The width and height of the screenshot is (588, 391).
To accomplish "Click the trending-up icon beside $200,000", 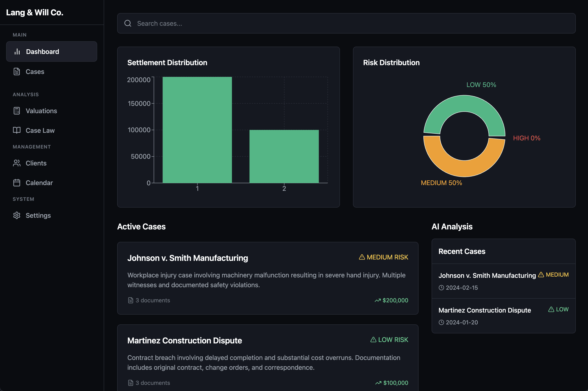I will pyautogui.click(x=378, y=301).
